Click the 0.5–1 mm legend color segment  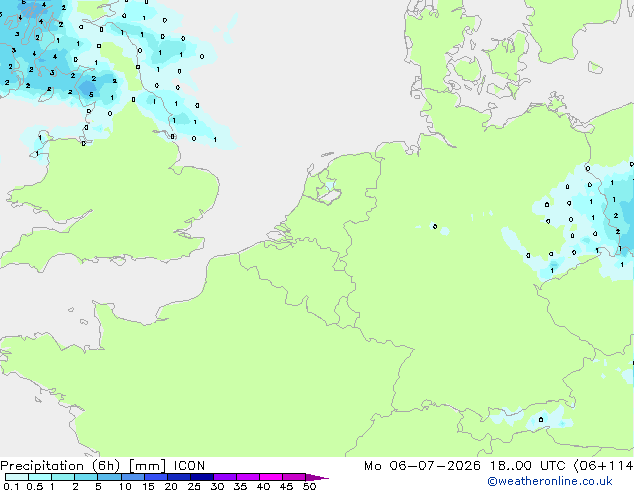(40, 477)
